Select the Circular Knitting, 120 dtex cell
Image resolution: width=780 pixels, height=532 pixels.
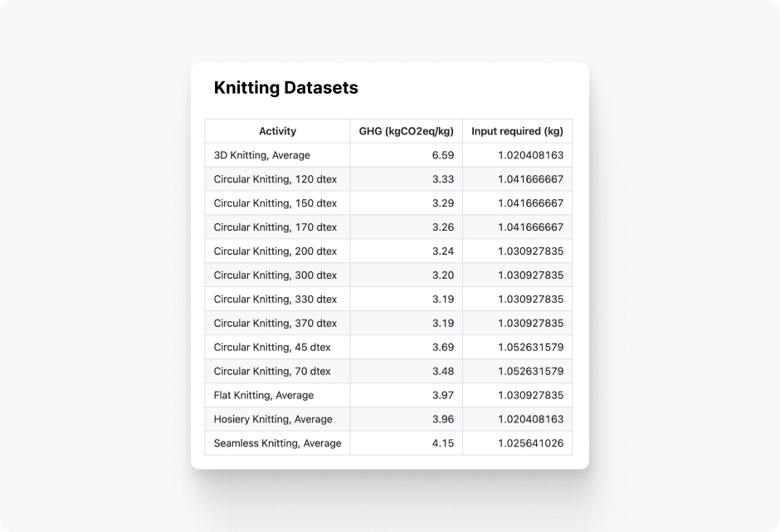(278, 179)
